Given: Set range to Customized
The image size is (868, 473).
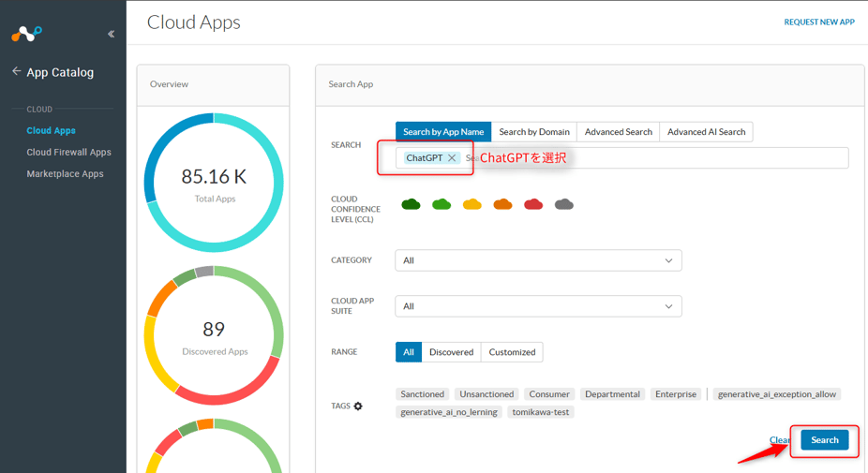Looking at the screenshot, I should (512, 352).
